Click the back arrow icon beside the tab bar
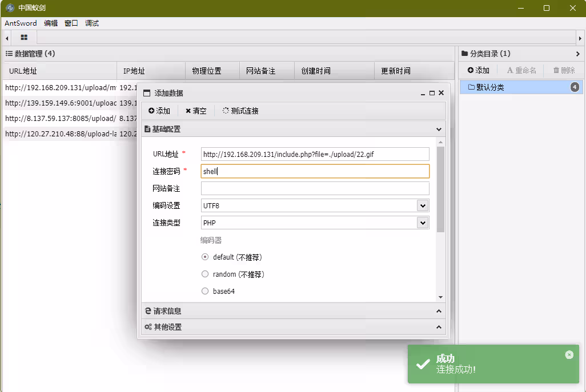The image size is (586, 392). [x=6, y=37]
